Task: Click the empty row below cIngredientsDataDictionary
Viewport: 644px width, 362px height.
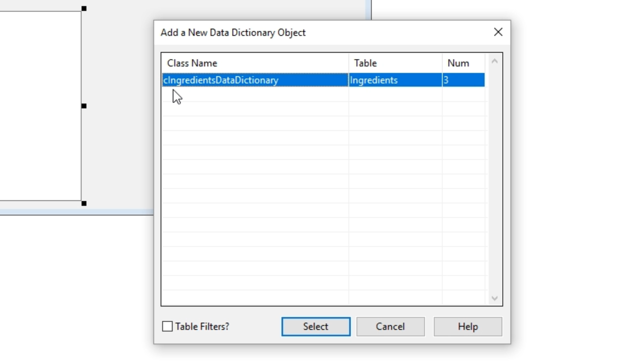Action: click(255, 94)
